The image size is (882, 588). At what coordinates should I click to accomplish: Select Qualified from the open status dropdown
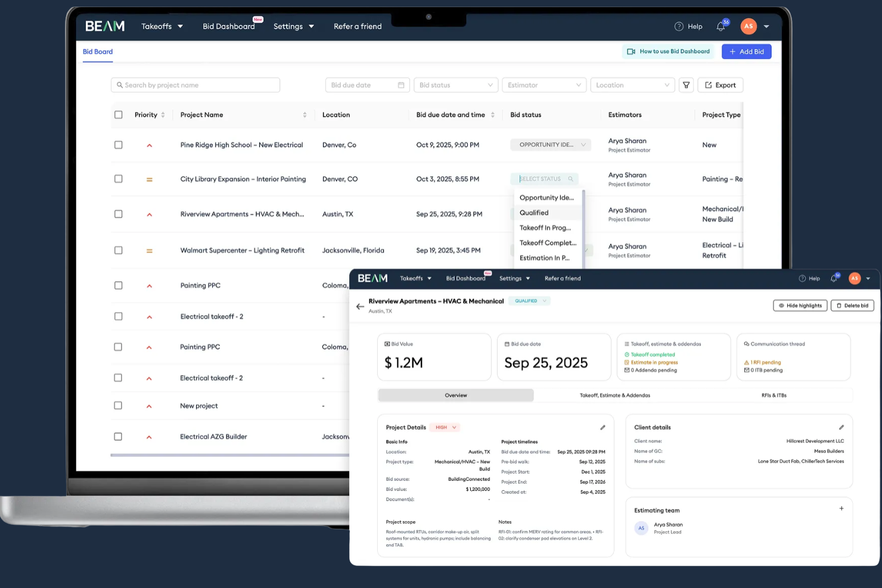point(533,213)
